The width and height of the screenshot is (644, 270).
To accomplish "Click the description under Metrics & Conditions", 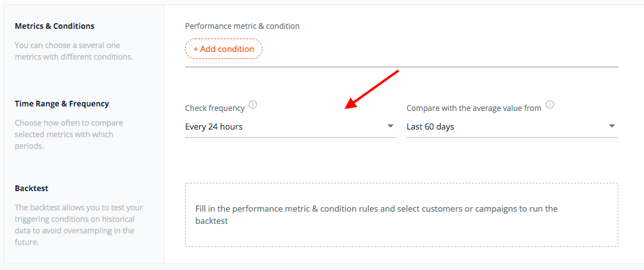I will 74,51.
